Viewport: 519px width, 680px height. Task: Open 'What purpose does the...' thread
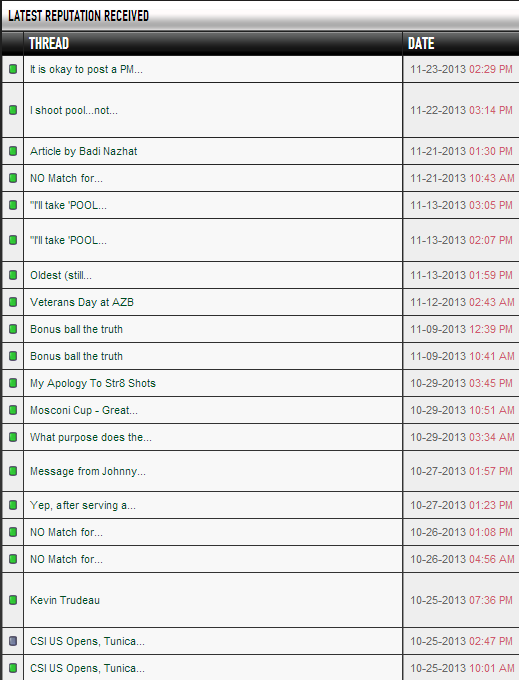point(91,437)
